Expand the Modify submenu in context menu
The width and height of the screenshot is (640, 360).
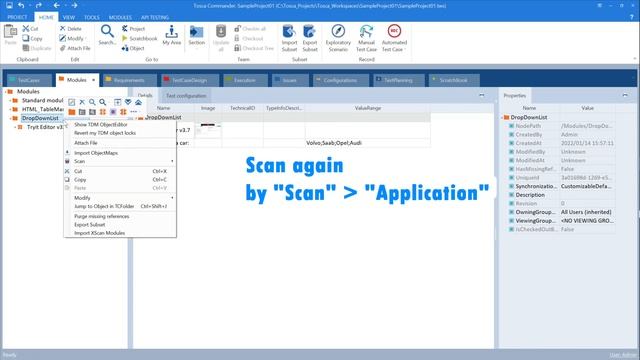(x=120, y=198)
